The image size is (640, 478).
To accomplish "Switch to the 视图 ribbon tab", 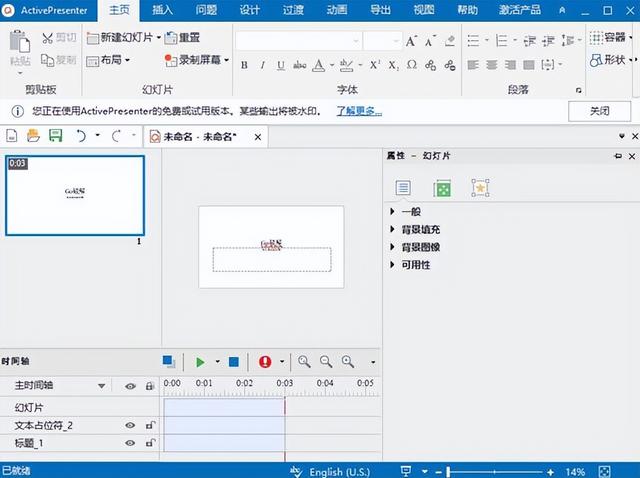I will (424, 10).
